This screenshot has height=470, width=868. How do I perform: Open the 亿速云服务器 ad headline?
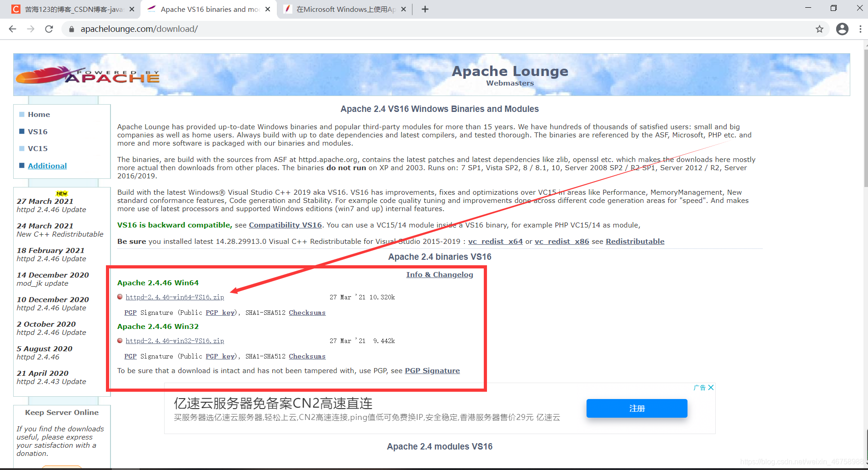273,403
